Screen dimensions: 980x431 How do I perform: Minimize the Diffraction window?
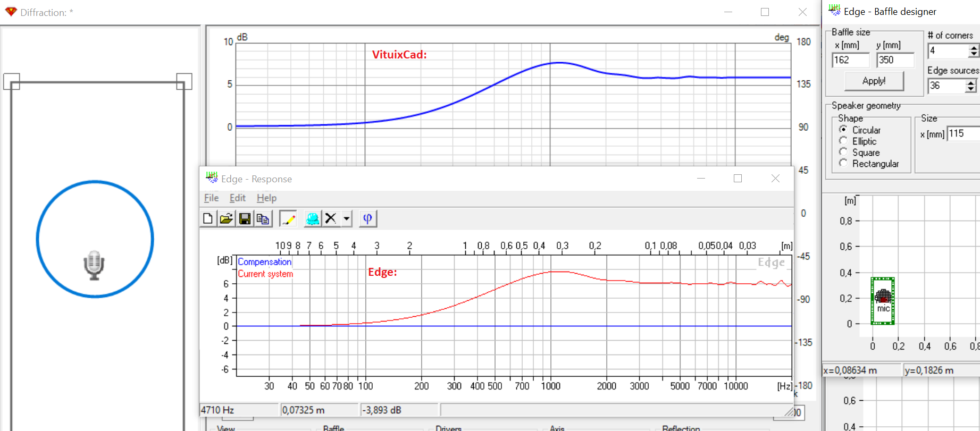(x=728, y=12)
